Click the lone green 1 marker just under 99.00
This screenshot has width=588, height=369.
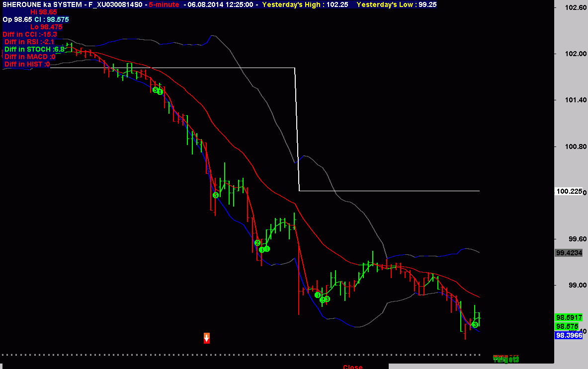click(x=318, y=295)
